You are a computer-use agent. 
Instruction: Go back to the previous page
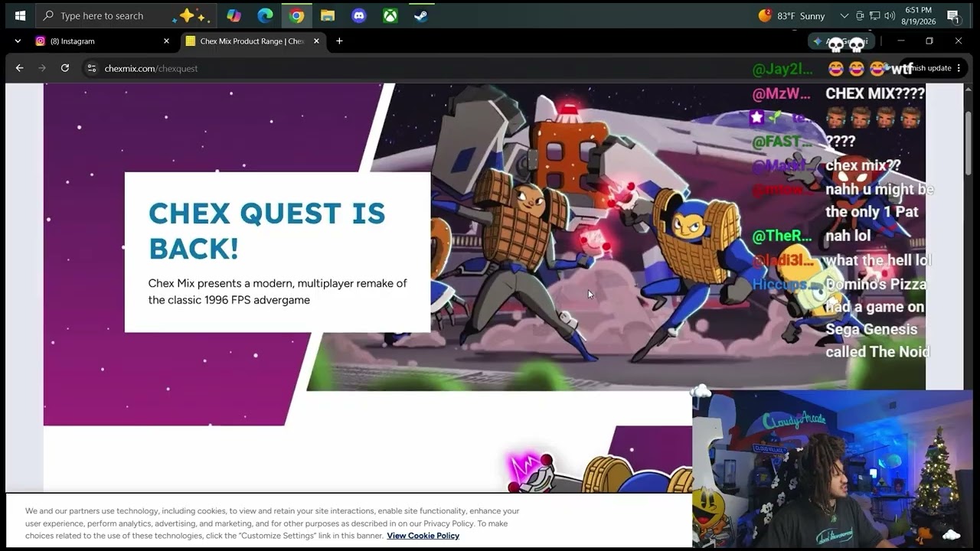pos(20,68)
